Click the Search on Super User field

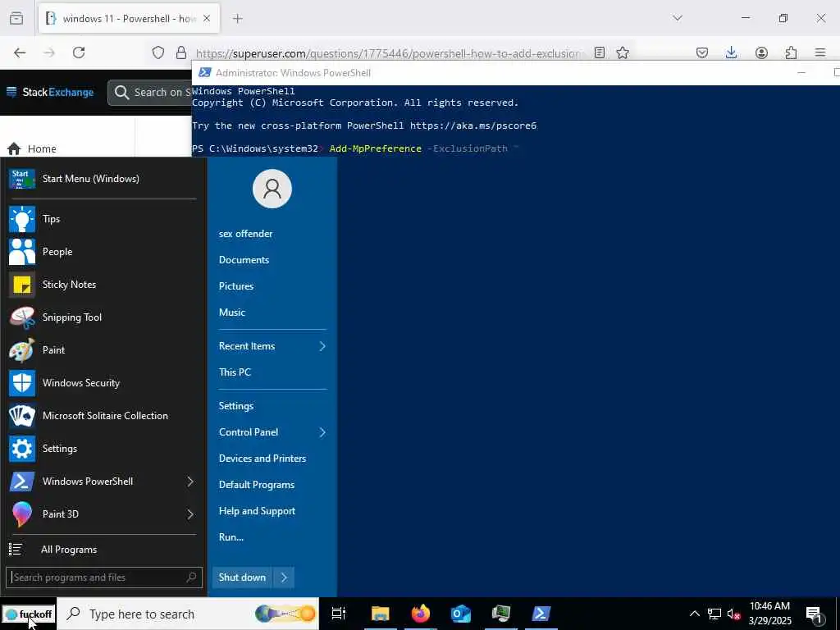(x=149, y=93)
